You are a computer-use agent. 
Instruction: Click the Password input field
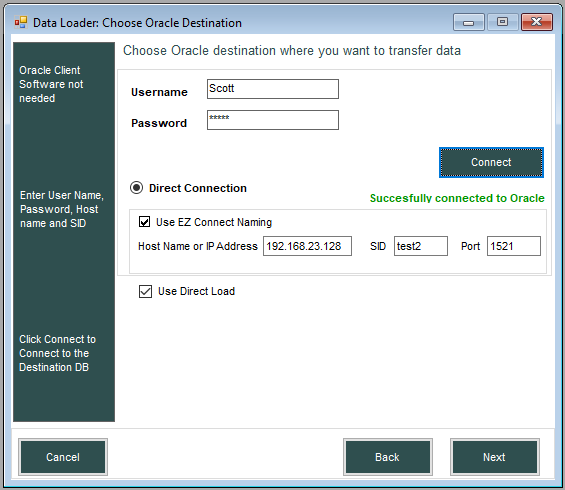[273, 120]
